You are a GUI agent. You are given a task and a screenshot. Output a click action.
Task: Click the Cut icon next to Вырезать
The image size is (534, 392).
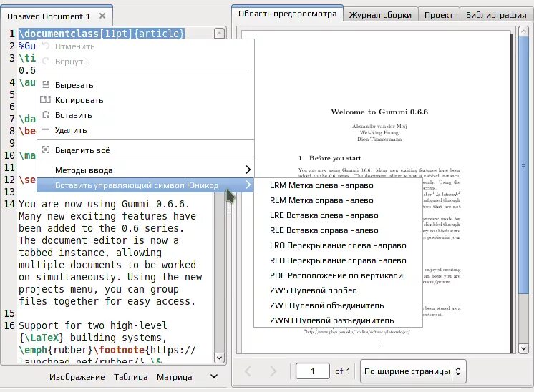[x=46, y=84]
